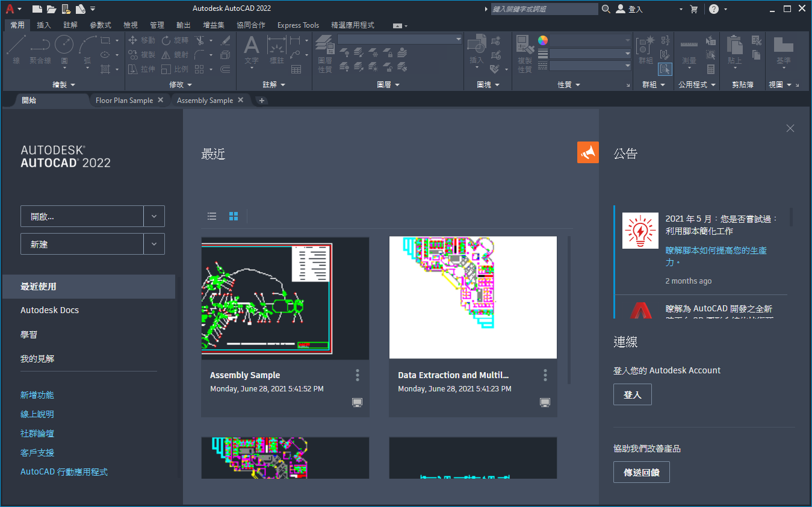Open the three-dot menu on Data Extraction card

(x=545, y=375)
